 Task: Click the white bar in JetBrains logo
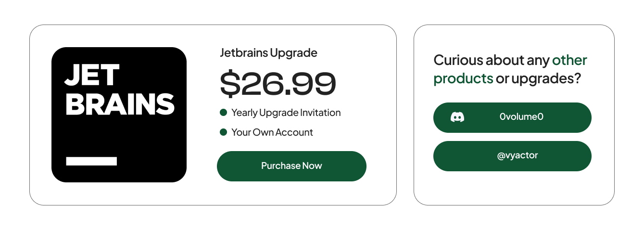point(91,161)
